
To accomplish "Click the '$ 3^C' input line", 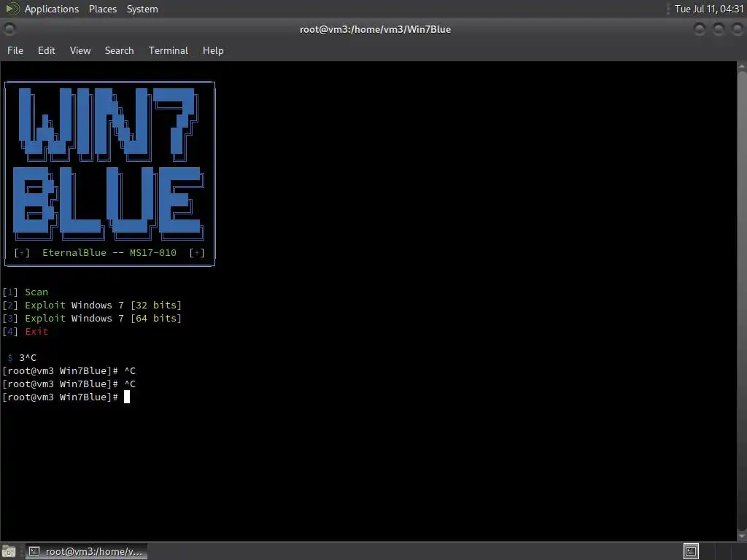I will point(22,357).
